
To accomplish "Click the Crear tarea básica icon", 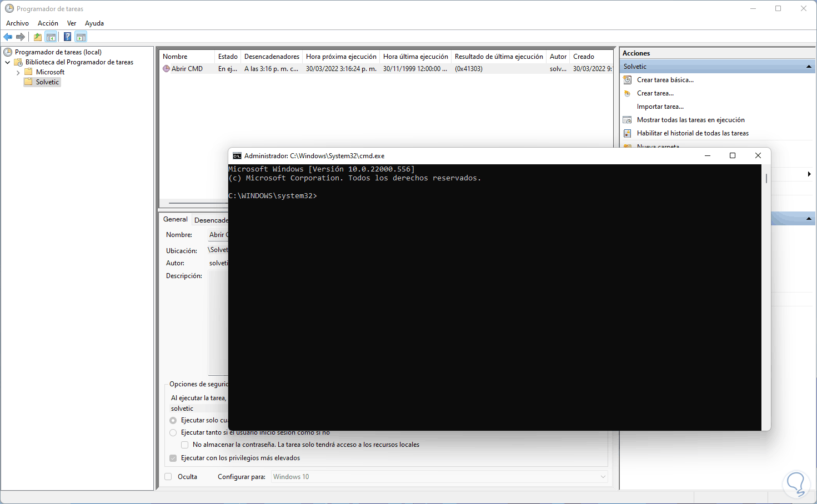I will point(627,80).
